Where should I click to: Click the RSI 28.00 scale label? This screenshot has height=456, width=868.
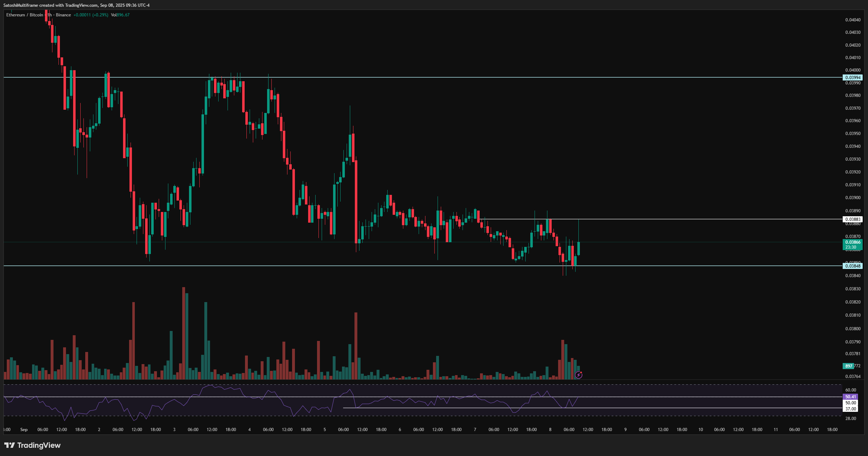[x=851, y=419]
